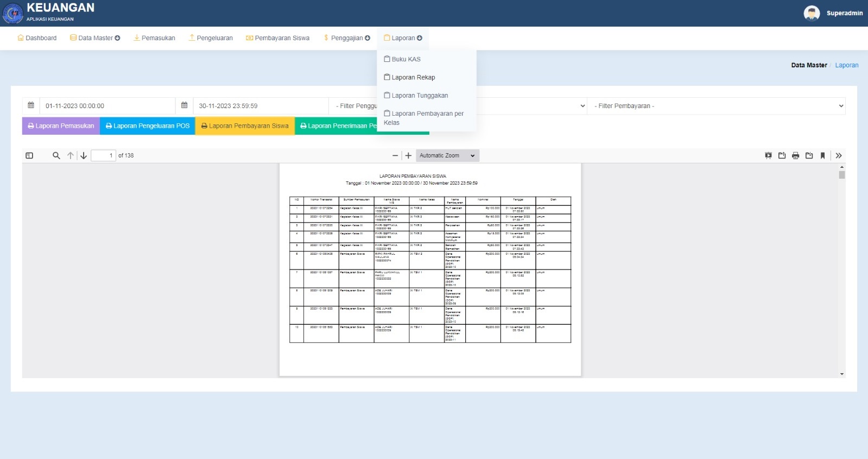Click the page number input field
Screen dimensions: 868x459
coord(103,155)
